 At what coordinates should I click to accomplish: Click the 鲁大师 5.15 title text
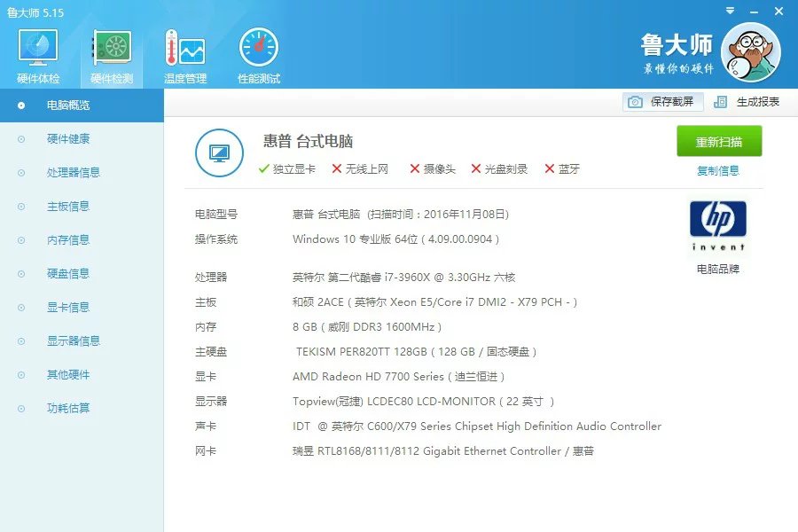[35, 12]
